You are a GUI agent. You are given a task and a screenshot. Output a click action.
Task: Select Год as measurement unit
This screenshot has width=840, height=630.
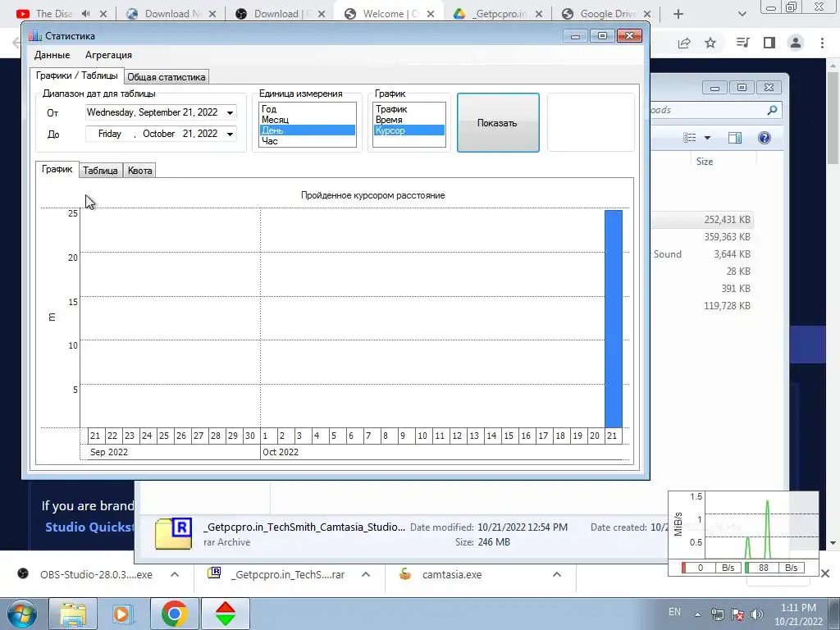[x=307, y=109]
